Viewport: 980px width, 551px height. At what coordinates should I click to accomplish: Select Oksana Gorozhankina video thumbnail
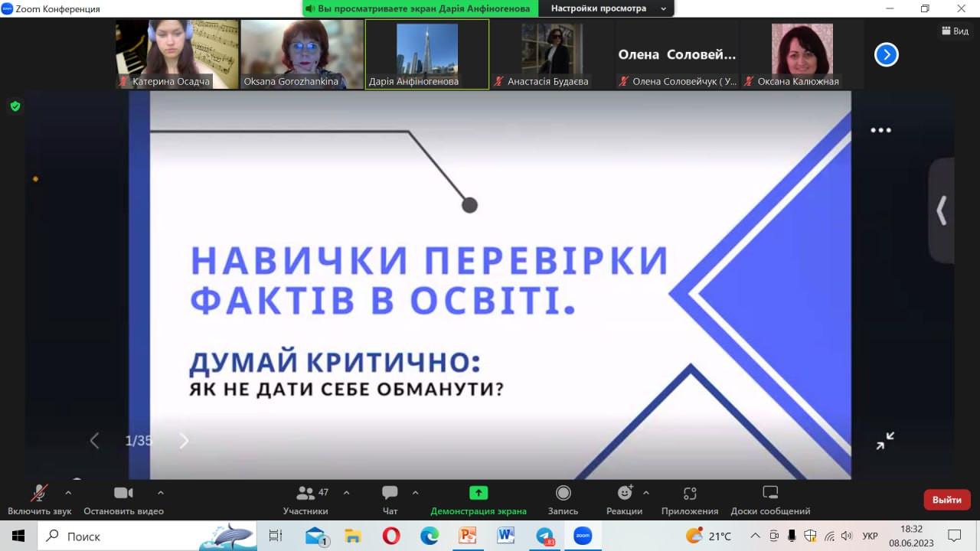click(x=302, y=54)
